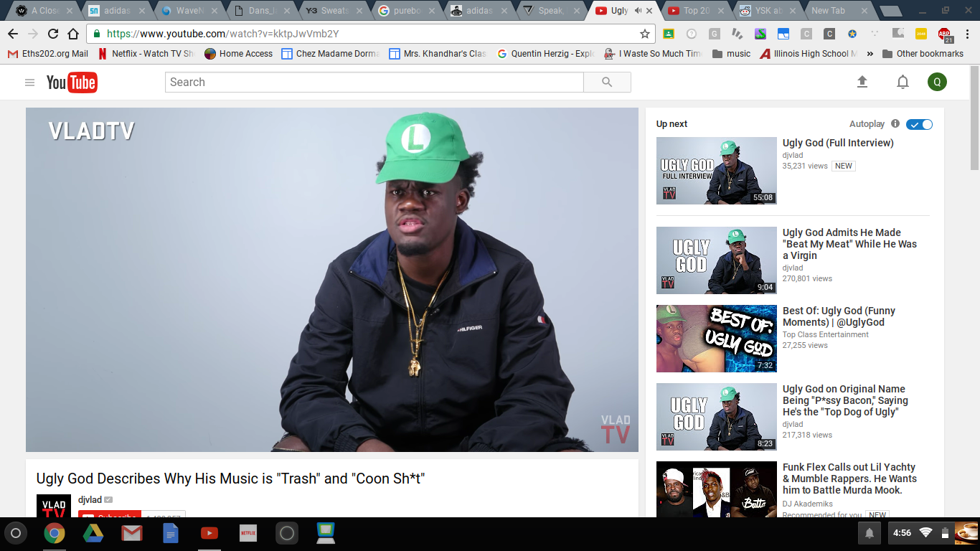Open the green Q account avatar

coord(937,82)
